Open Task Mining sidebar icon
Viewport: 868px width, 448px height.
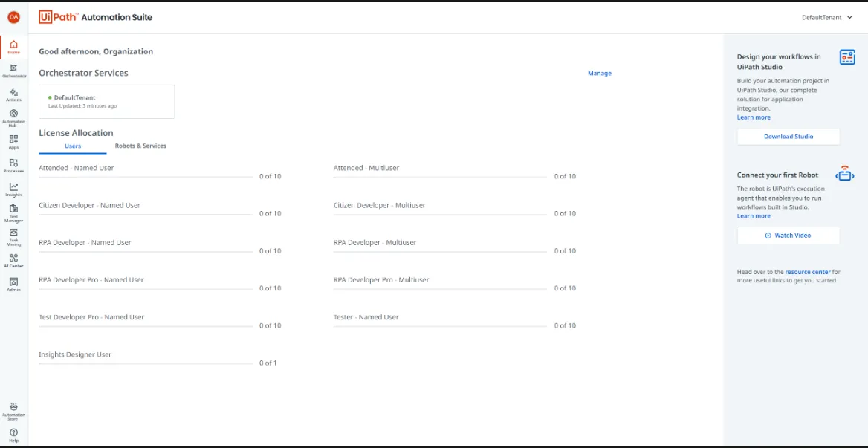[x=14, y=237]
